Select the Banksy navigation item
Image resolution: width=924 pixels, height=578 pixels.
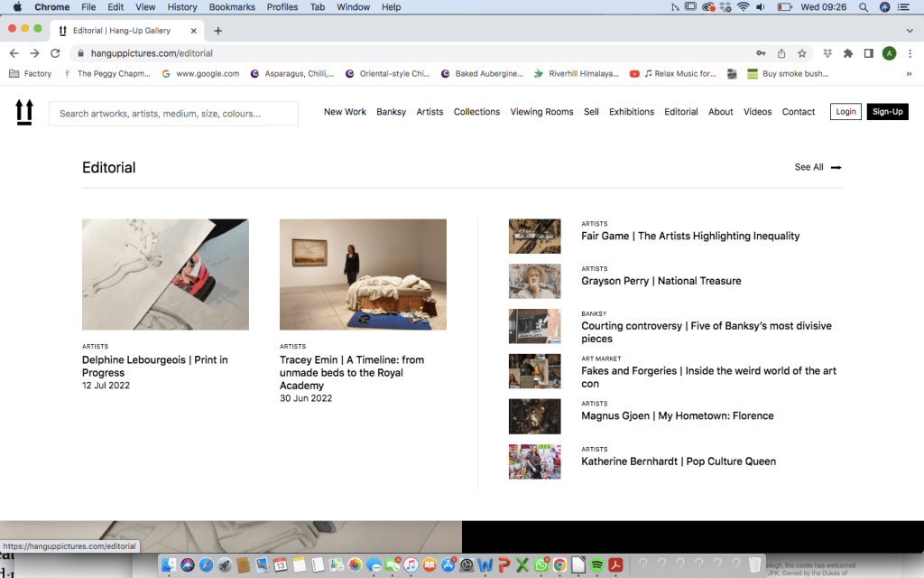pyautogui.click(x=391, y=112)
